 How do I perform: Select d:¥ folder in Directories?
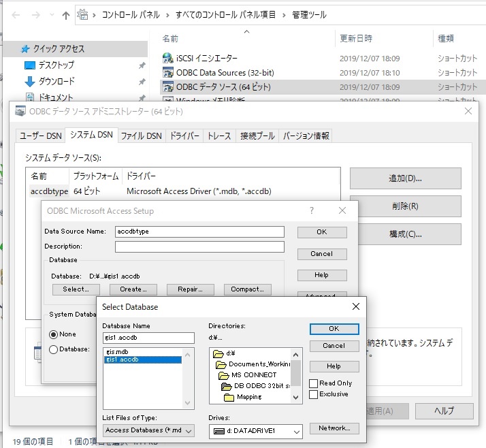point(224,353)
